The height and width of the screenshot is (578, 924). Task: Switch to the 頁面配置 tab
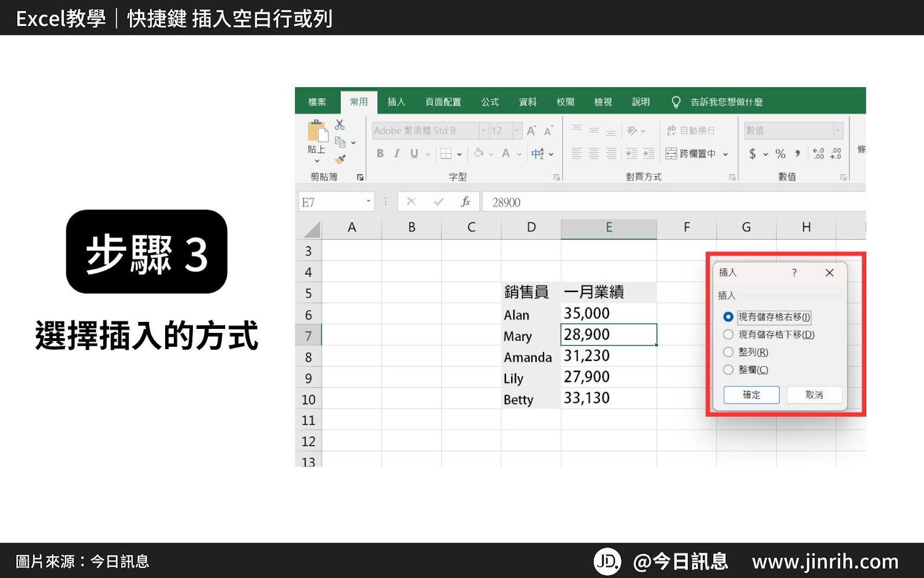[x=443, y=102]
